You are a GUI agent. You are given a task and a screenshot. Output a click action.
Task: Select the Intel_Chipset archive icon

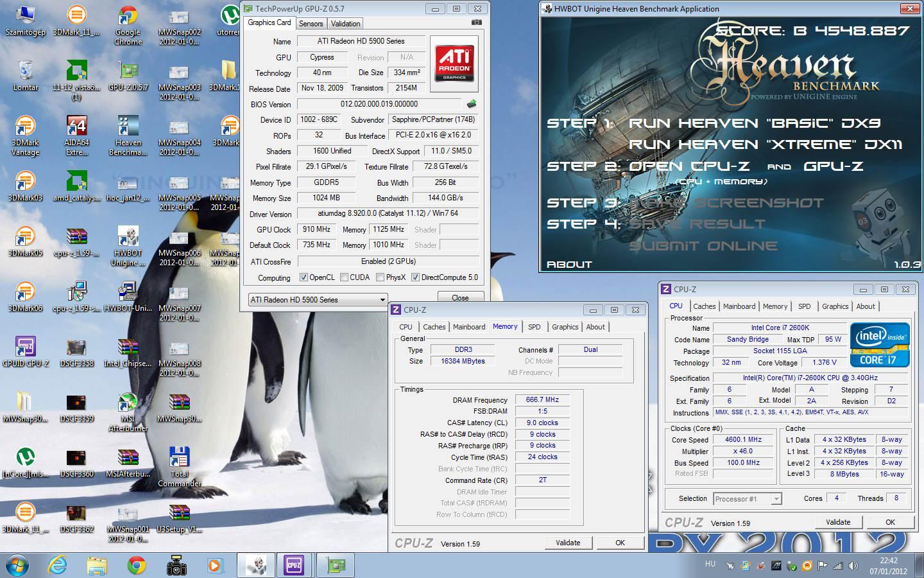click(x=128, y=352)
